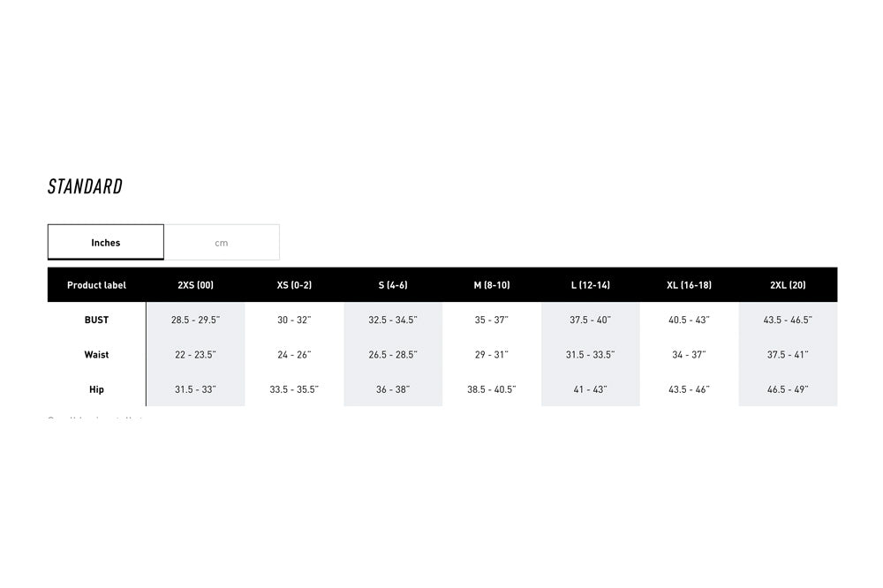Click the Hip row label
Viewport: 883px width, 588px height.
tap(96, 389)
